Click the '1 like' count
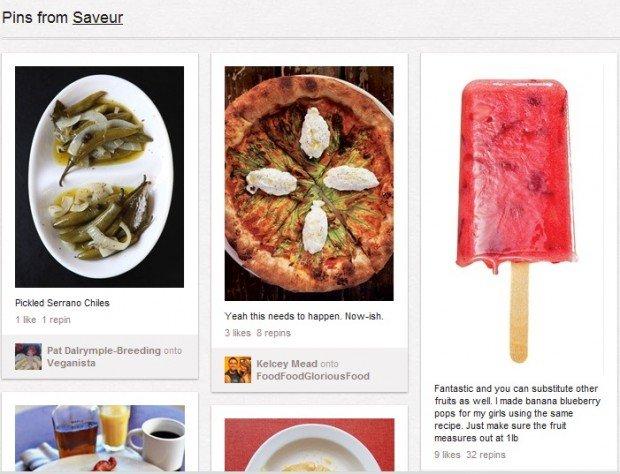The image size is (620, 474). click(26, 320)
